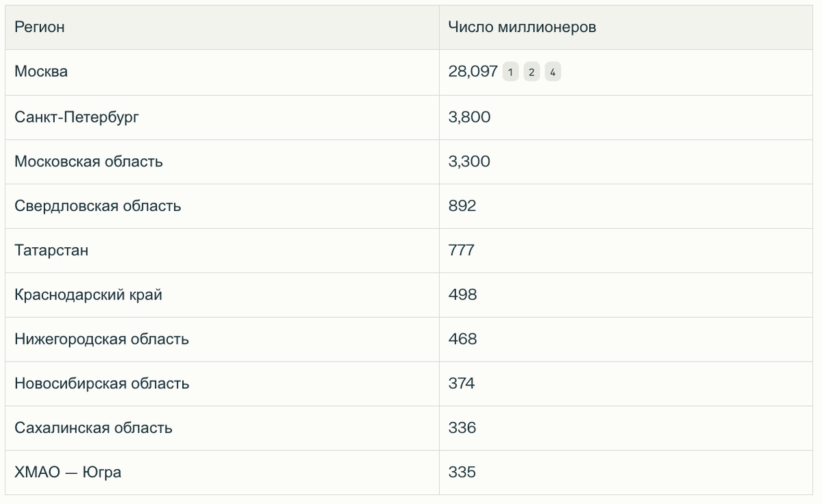822x504 pixels.
Task: Select the Москва region cell
Action: pyautogui.click(x=41, y=71)
